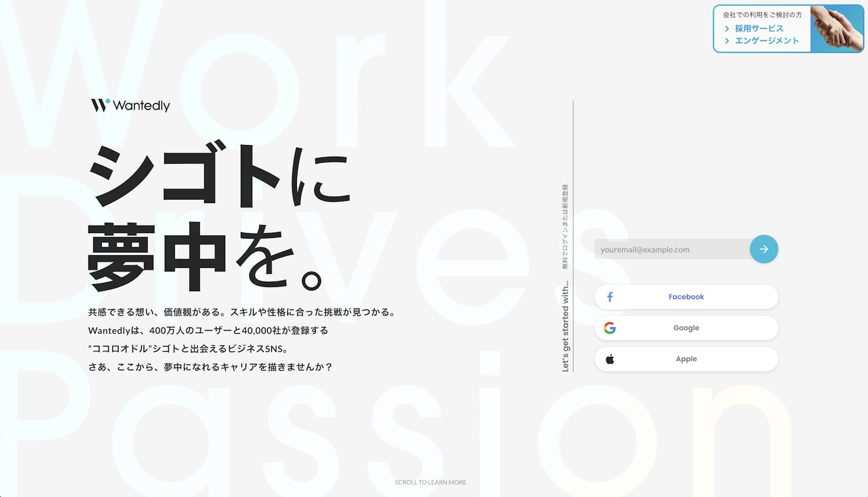Click chevron beside 採用サービス
Screen dimensions: 868x497
pyautogui.click(x=727, y=28)
